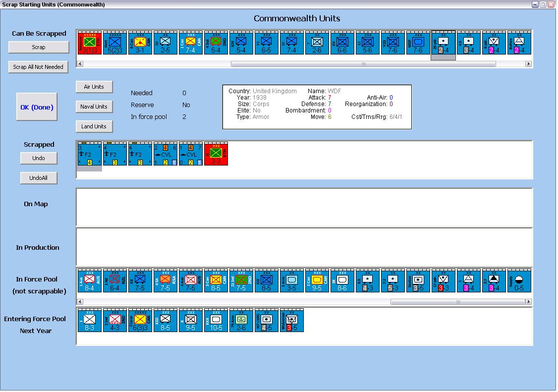
Task: Pick the 21 Ind IND 7-5 corps
Action: (x=241, y=280)
